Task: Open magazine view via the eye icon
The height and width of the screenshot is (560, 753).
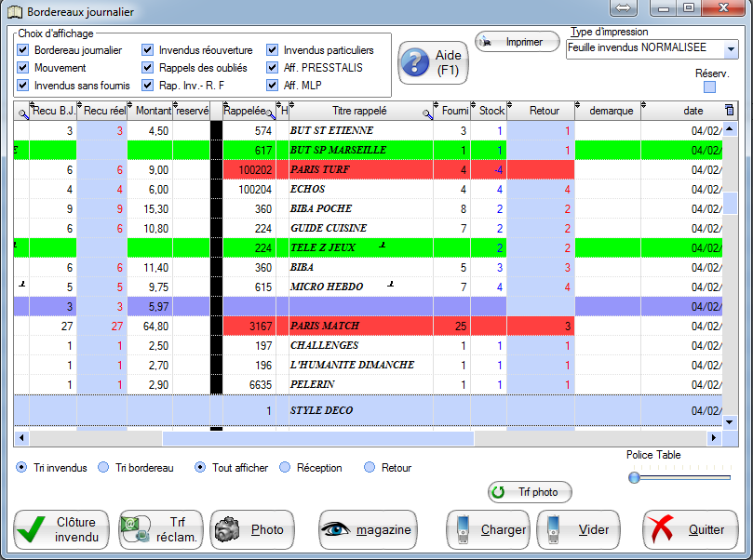Action: tap(337, 529)
